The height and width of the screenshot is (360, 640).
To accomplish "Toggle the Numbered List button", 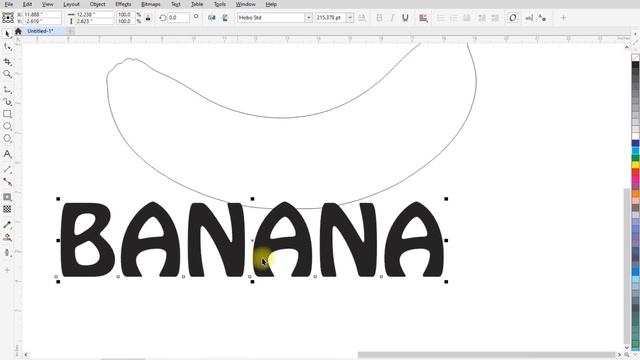I will [453, 18].
